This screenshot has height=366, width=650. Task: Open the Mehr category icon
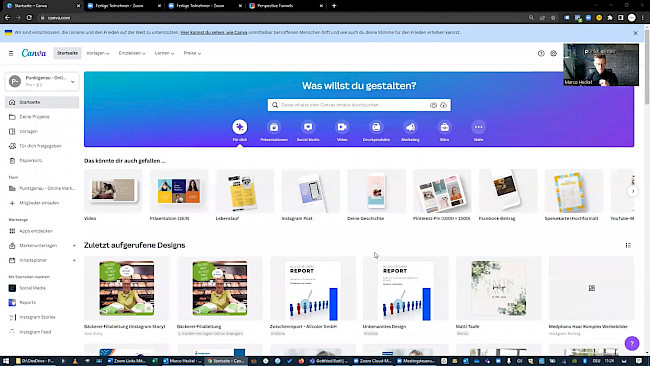(x=478, y=127)
